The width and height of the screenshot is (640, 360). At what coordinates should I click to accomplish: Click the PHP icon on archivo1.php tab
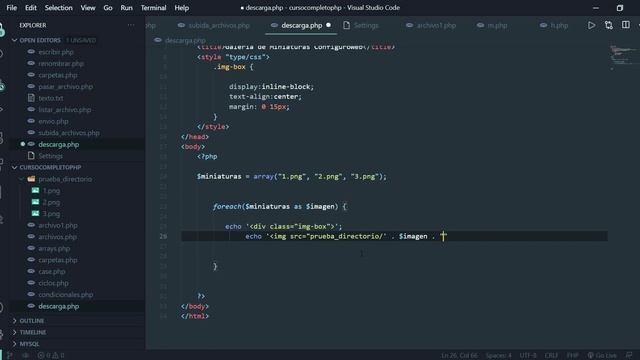tap(409, 25)
